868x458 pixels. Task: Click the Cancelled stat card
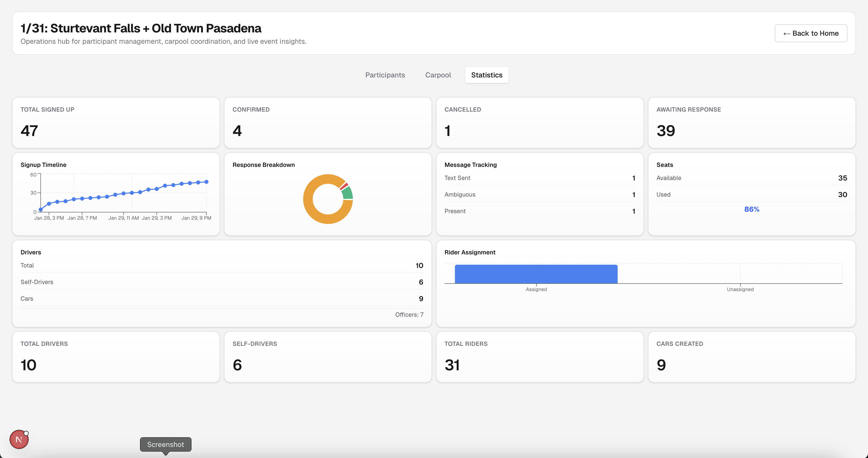[x=539, y=123]
